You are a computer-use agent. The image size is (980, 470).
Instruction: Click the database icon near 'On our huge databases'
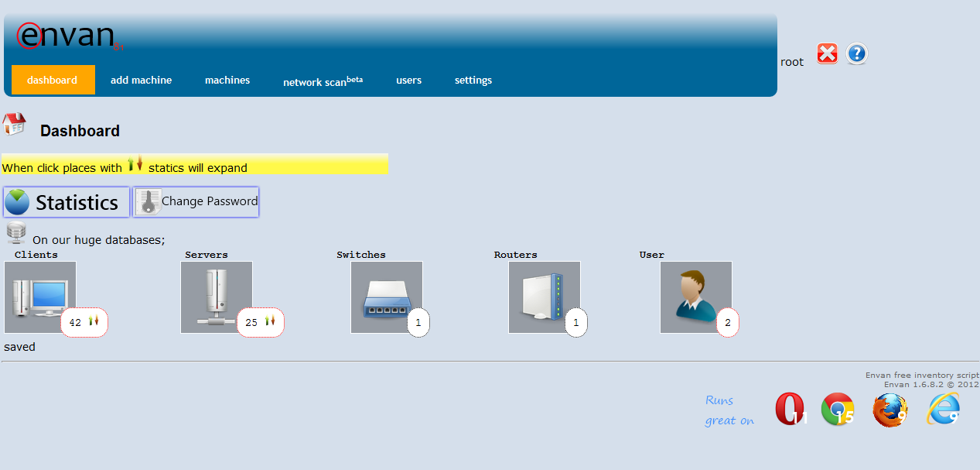click(15, 233)
